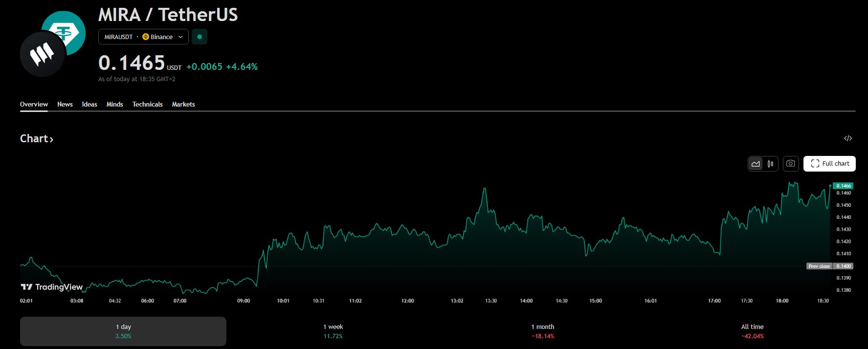Switch to the Technicals tab
868x349 pixels.
[147, 104]
